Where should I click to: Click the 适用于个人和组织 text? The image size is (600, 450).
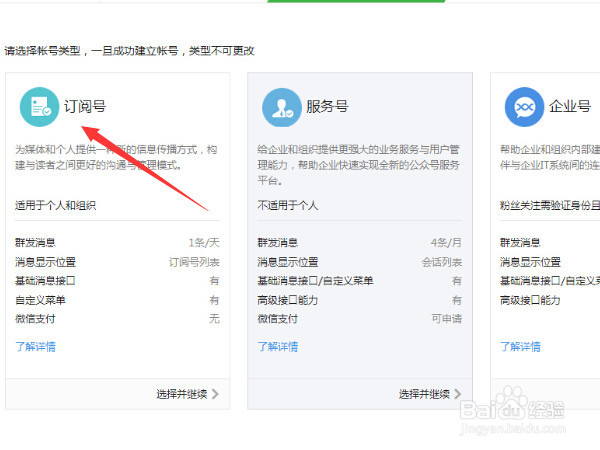pos(55,205)
